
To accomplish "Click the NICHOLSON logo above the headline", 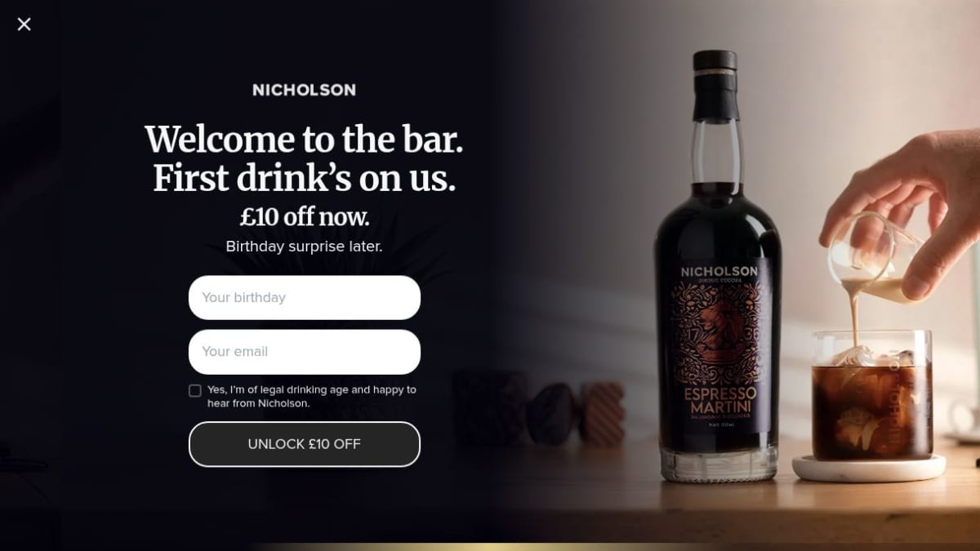I will click(x=304, y=90).
